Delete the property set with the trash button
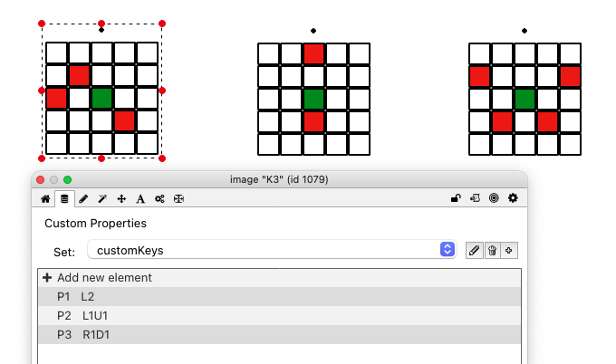 point(492,250)
